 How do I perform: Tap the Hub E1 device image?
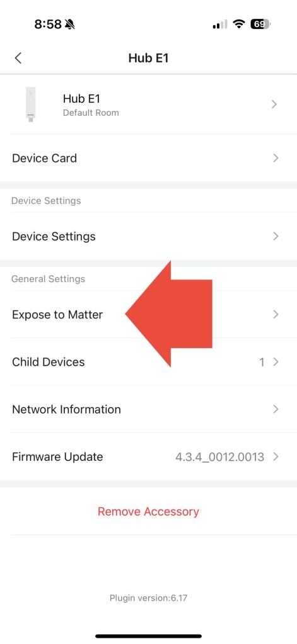click(30, 105)
